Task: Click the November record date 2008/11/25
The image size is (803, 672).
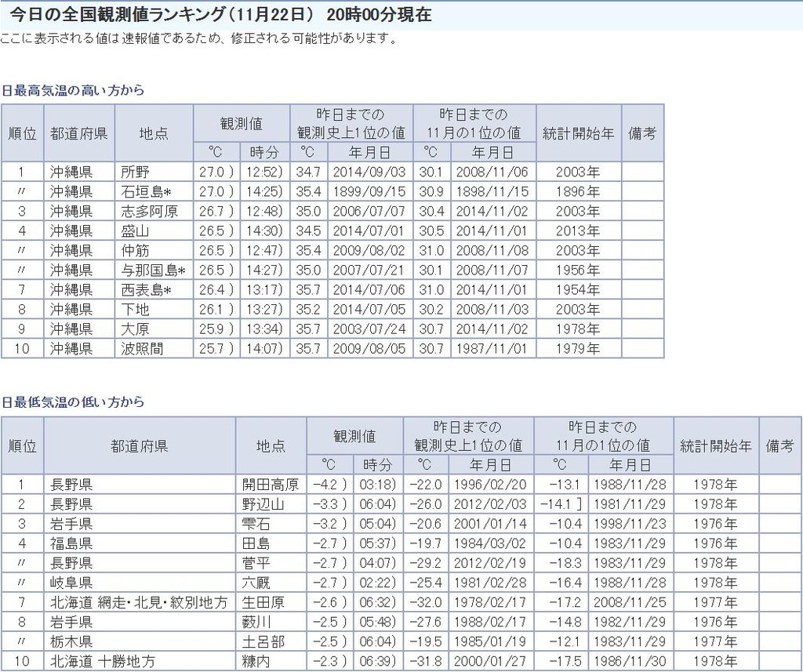Action: pos(630,602)
